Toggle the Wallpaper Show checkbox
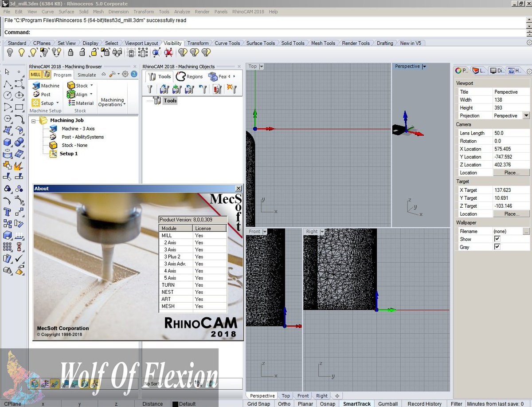The width and height of the screenshot is (532, 407). 497,239
